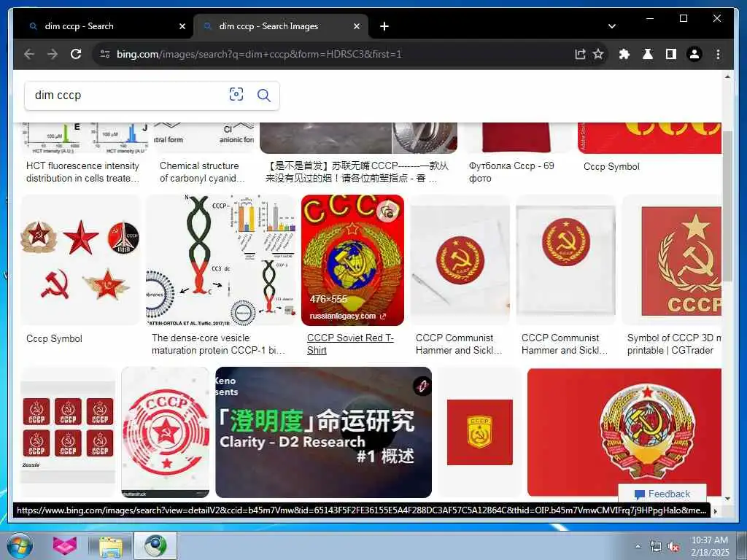747x560 pixels.
Task: Close the 'dim cccp - Search Images' tab
Action: [356, 26]
